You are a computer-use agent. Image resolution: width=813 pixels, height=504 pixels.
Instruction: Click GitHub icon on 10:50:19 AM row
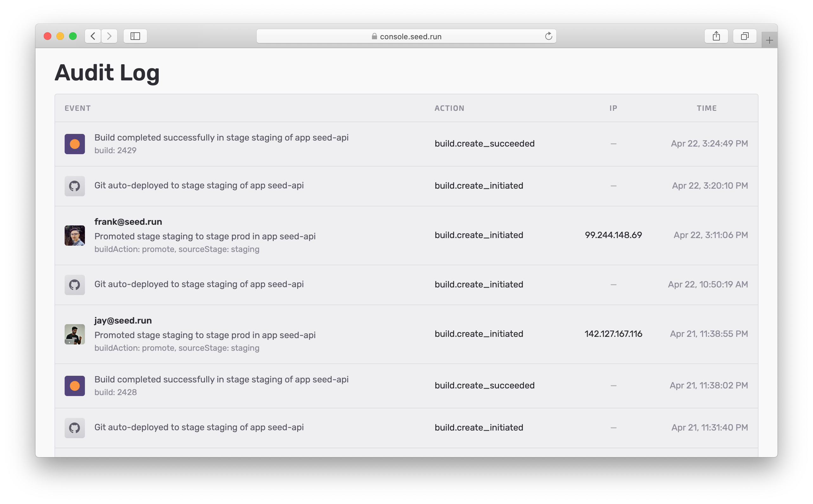(x=75, y=285)
